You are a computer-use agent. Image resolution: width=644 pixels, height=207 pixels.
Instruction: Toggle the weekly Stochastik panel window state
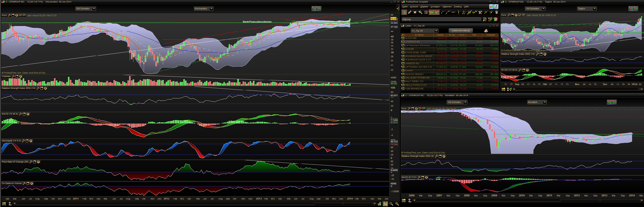[x=27, y=141]
